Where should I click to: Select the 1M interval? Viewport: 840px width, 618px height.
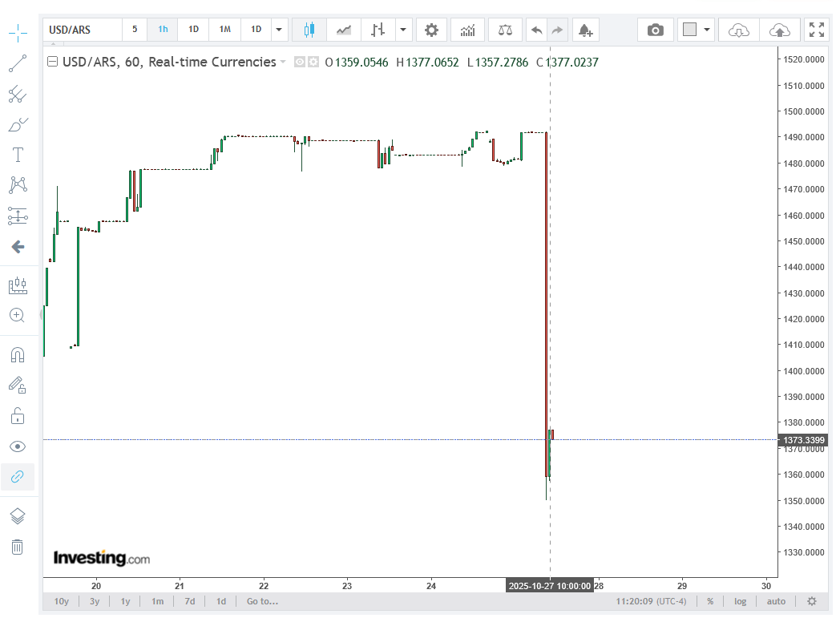click(225, 30)
